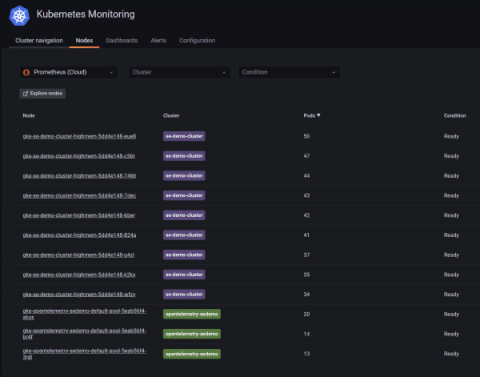Click the Ready condition in the 35-pod row
Image resolution: width=480 pixels, height=377 pixels.
click(x=451, y=275)
